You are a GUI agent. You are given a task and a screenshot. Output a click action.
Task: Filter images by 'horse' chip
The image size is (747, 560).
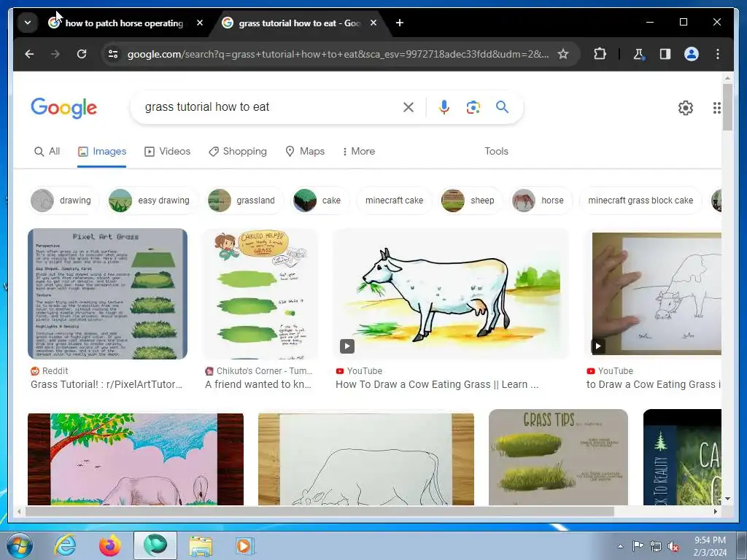pyautogui.click(x=541, y=201)
